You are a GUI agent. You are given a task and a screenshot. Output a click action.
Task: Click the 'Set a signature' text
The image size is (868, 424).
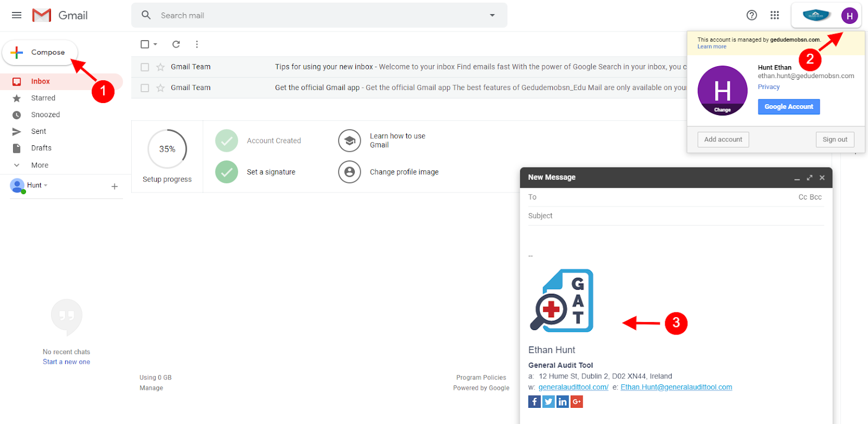[x=271, y=172]
